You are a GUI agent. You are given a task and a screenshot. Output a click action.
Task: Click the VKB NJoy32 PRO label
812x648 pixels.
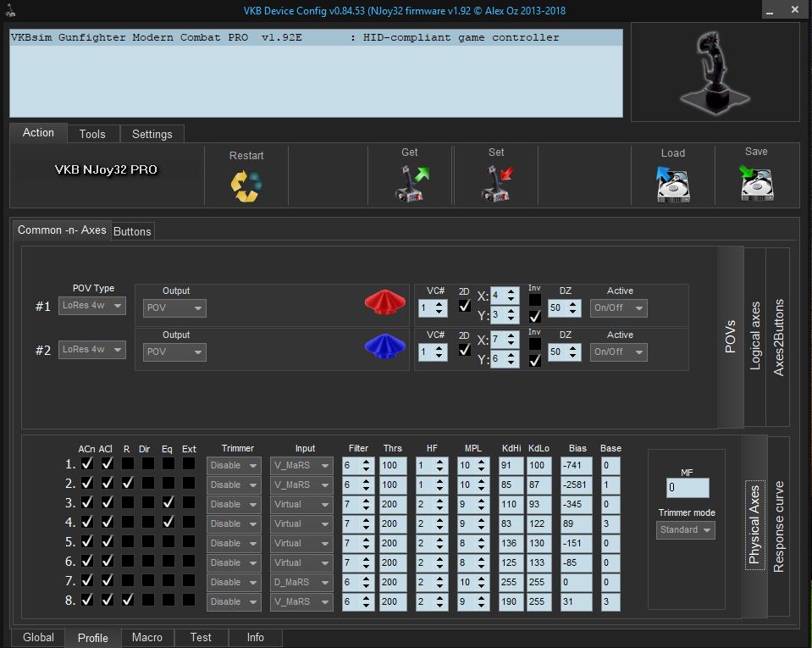(106, 170)
